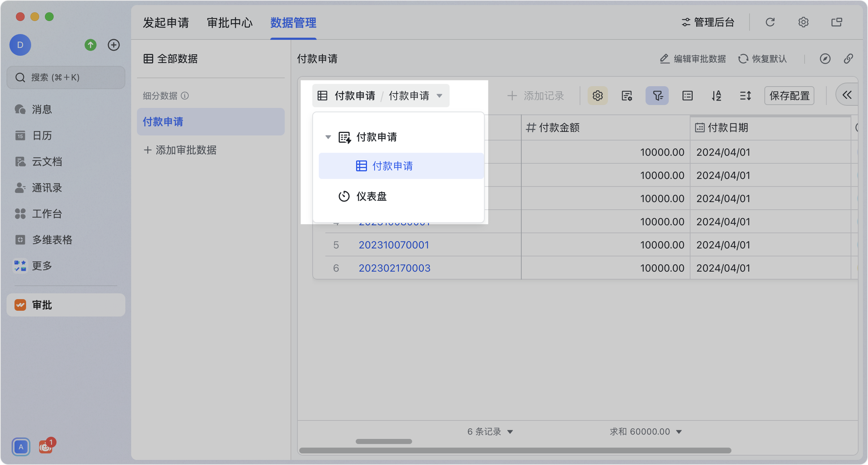
Task: Switch to the 数据管理 tab
Action: pos(293,22)
